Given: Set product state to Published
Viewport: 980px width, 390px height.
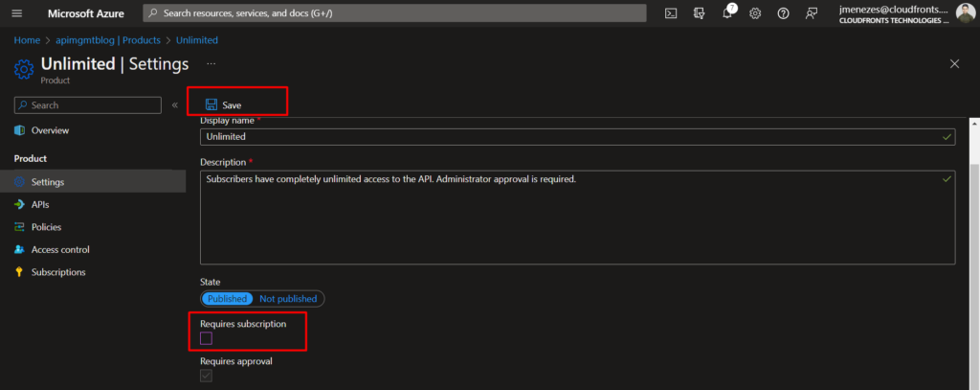Looking at the screenshot, I should click(x=227, y=299).
